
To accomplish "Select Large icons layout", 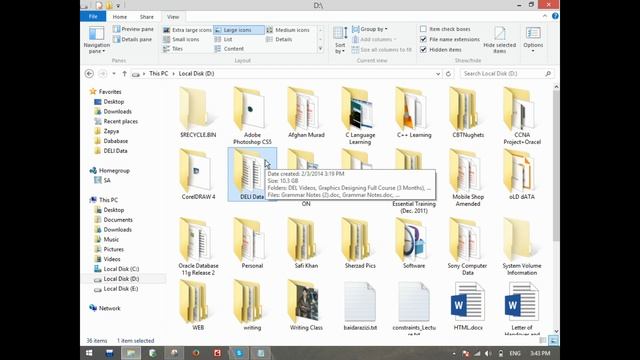I will click(238, 30).
